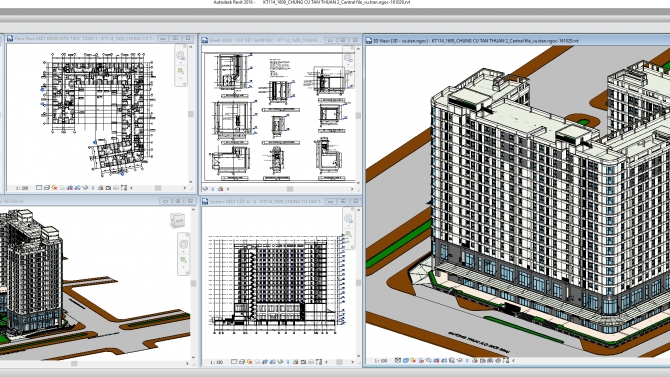Screen dimensions: 670x377
Task: Toggle Crop View in section view bar
Action: 265,362
